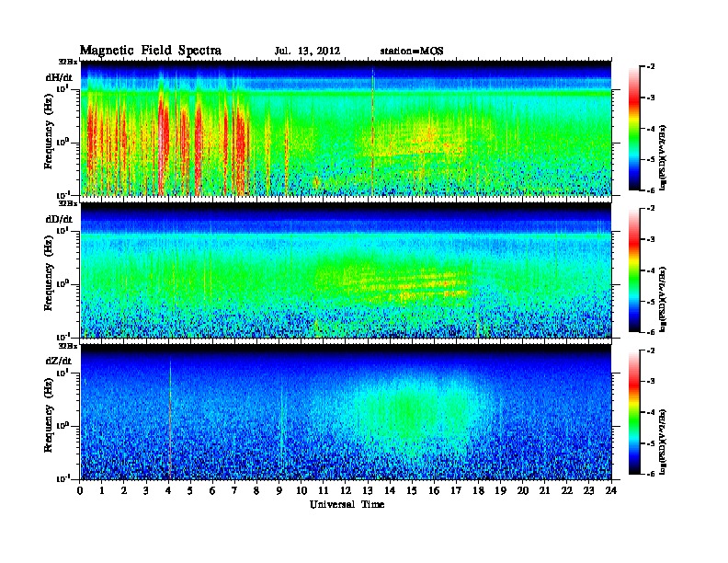728x563 pixels.
Task: Click hour 2 on the time axis
Action: tap(124, 491)
